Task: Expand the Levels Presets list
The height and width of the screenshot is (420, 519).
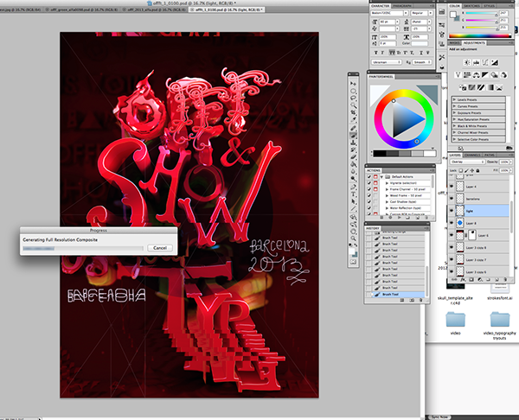Action: pos(455,99)
